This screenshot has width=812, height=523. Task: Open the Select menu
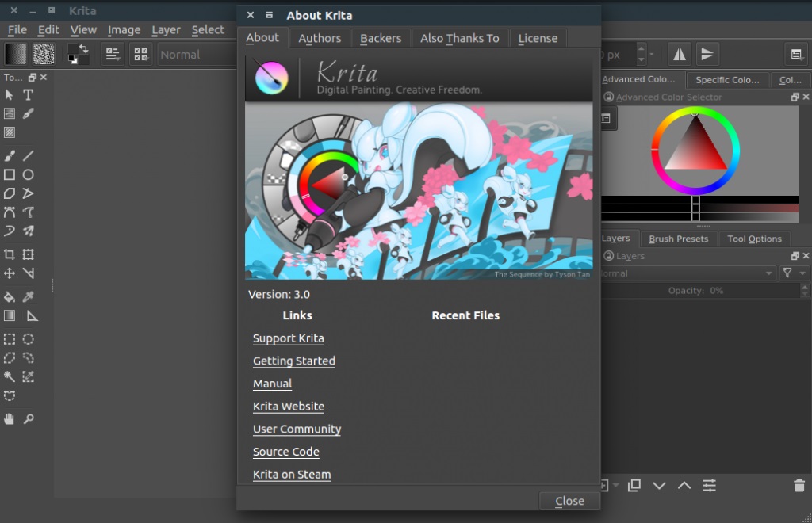209,30
